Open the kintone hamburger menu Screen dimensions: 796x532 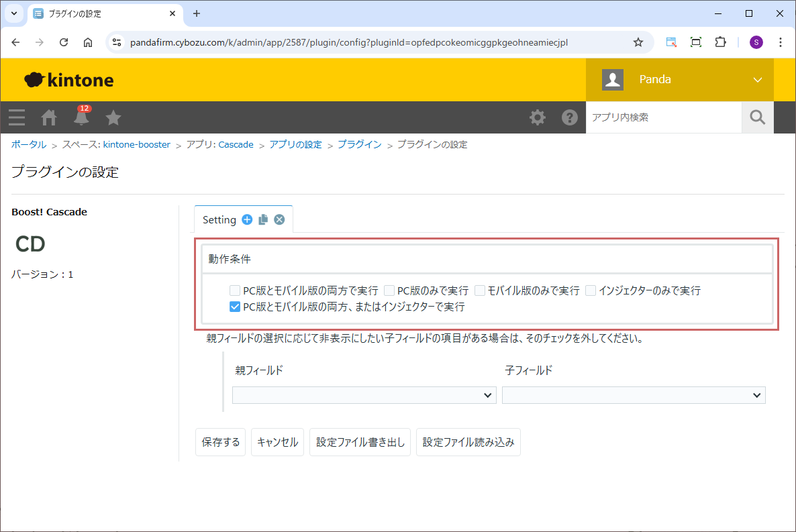[17, 118]
